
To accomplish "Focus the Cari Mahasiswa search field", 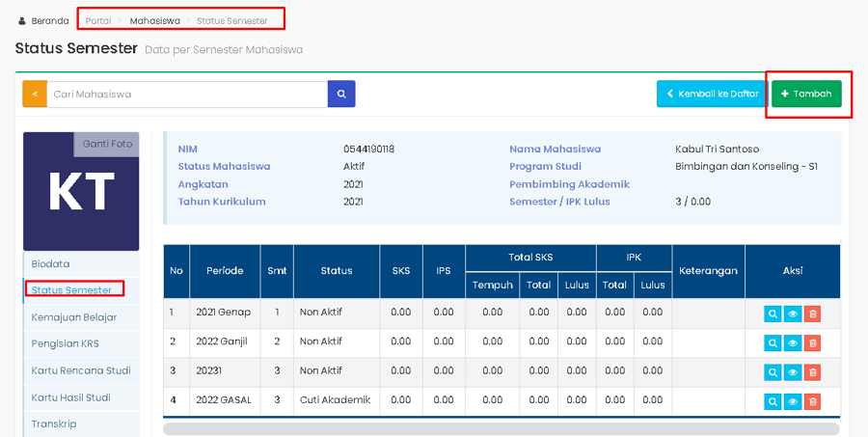I will coord(187,94).
